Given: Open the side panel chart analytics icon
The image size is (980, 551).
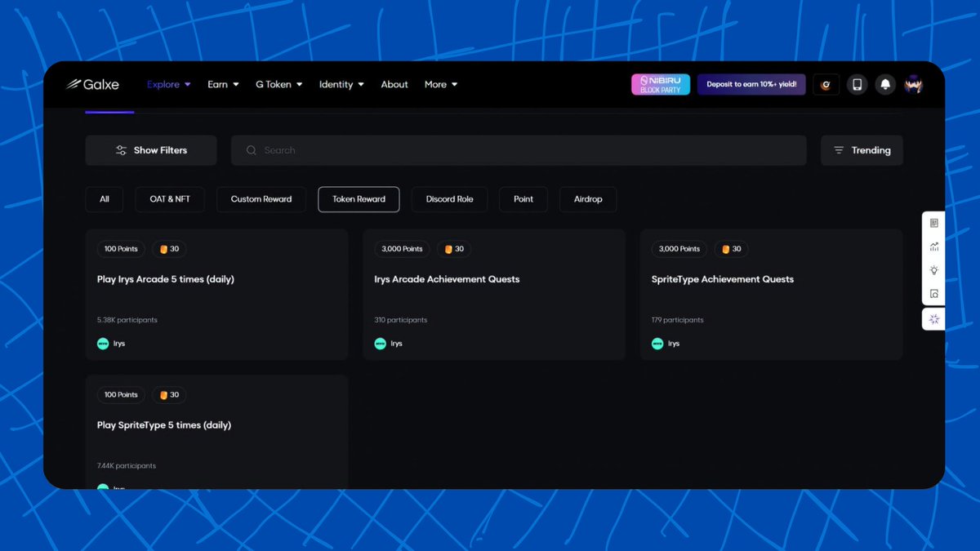Looking at the screenshot, I should pyautogui.click(x=934, y=247).
